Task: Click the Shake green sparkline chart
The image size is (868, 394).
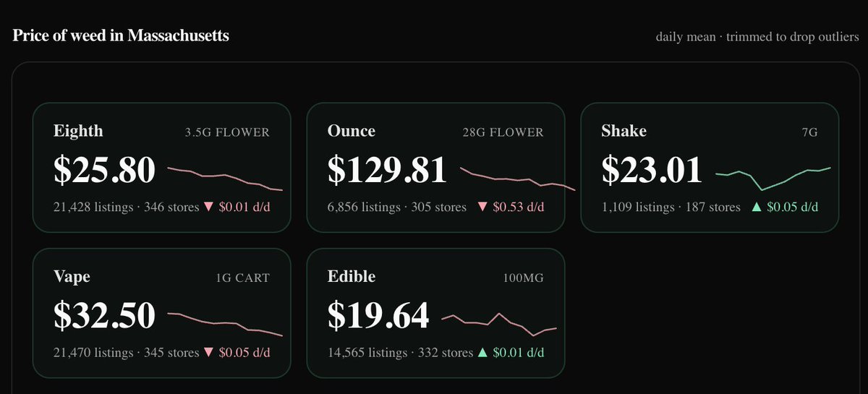Action: click(773, 179)
